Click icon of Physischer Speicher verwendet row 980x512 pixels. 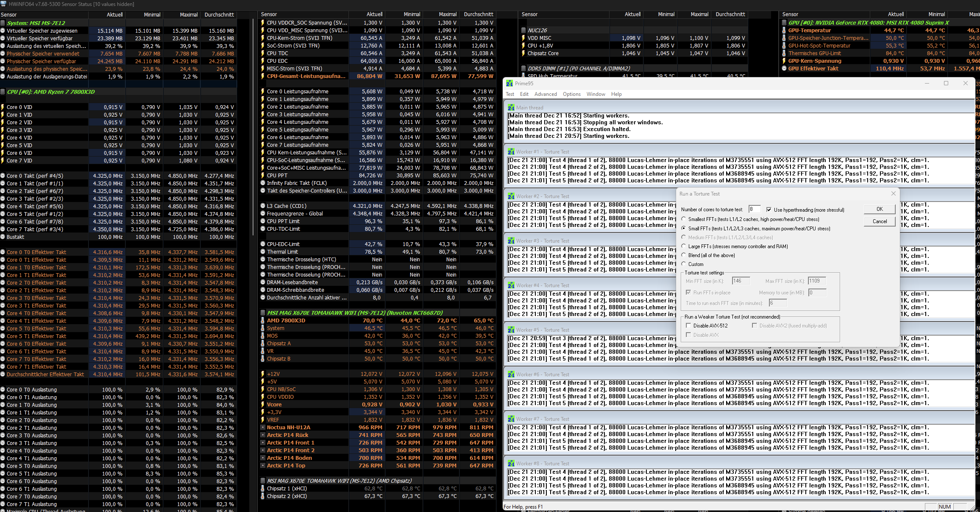click(x=3, y=54)
